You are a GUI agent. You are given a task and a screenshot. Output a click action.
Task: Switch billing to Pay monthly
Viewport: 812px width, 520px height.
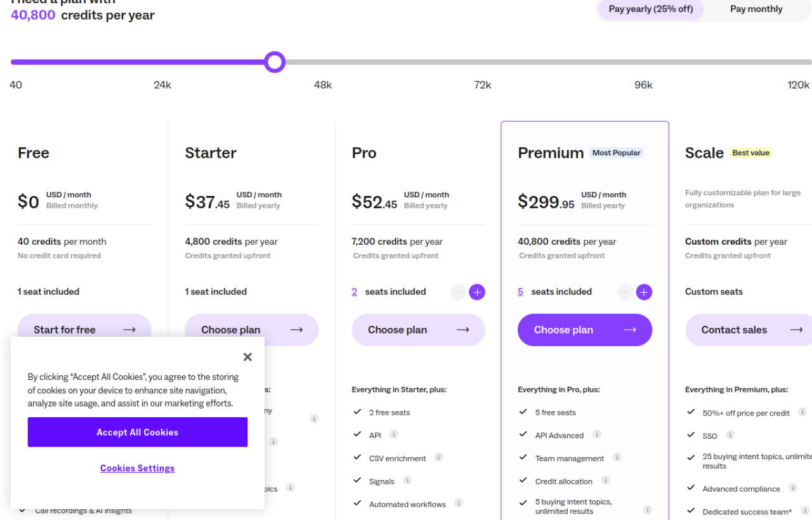(x=756, y=9)
